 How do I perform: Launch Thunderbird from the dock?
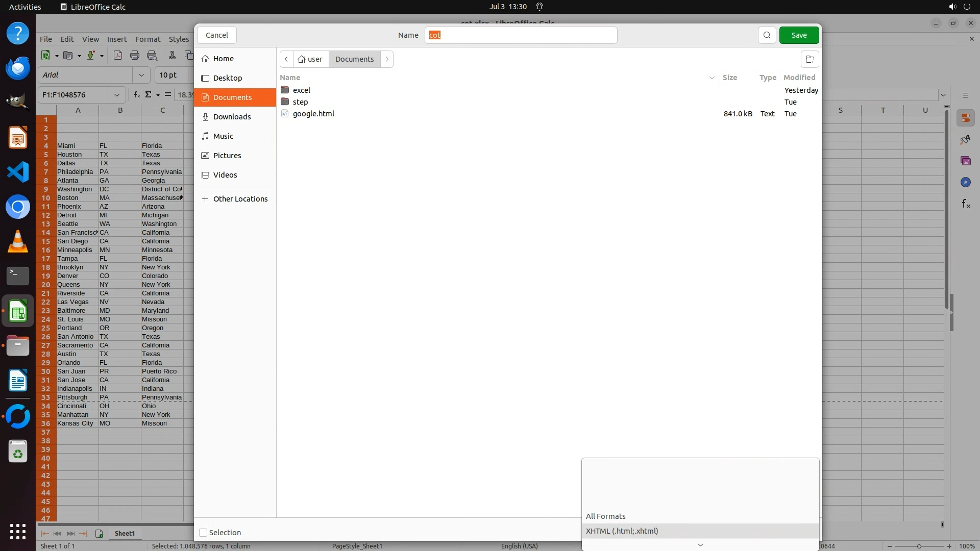click(x=18, y=68)
